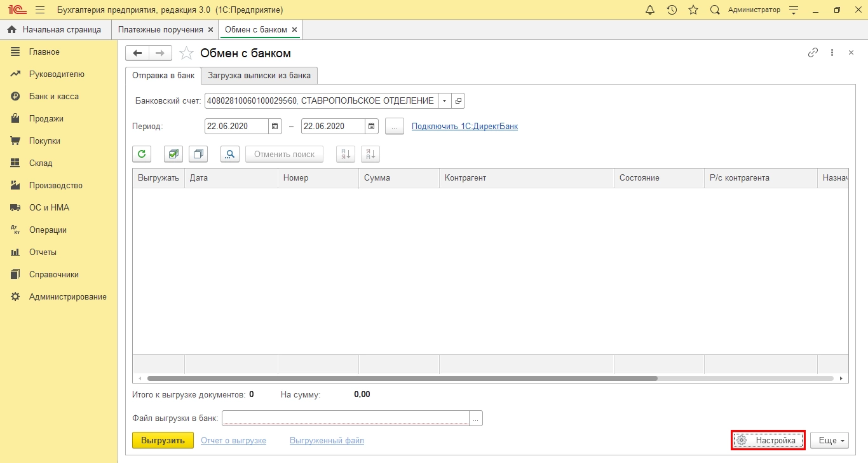Close the Платежные поручения tab
The image size is (868, 463).
(210, 30)
